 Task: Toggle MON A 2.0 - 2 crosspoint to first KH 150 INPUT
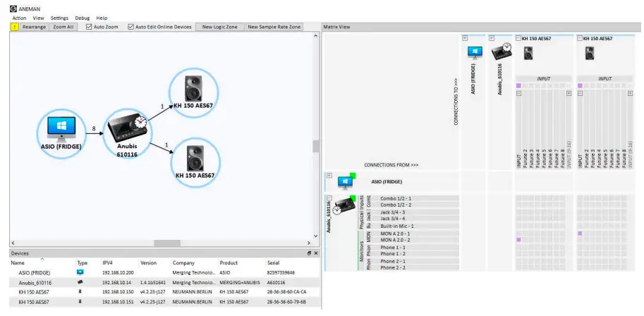(518, 240)
